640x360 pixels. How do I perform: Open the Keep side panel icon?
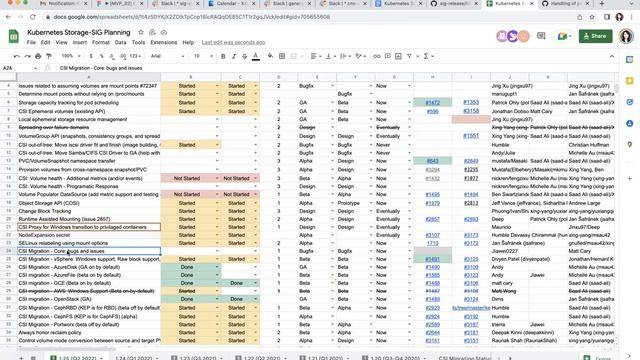point(629,81)
